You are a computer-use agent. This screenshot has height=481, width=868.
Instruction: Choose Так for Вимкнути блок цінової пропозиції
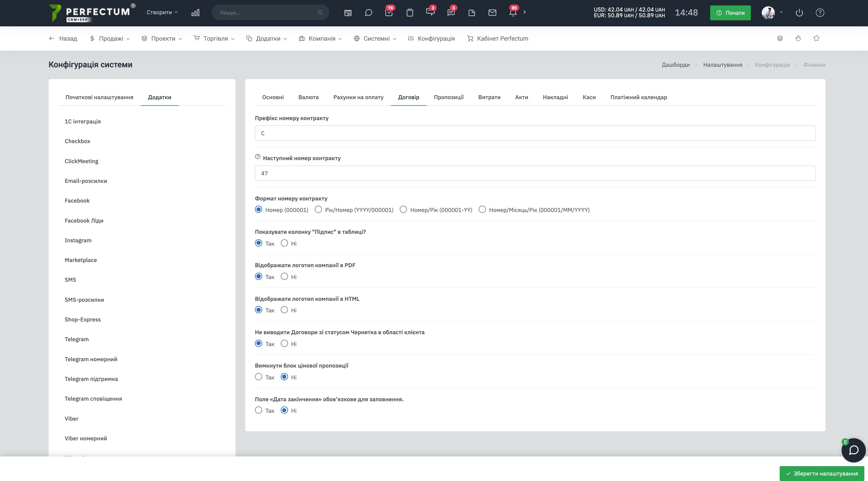tap(259, 377)
